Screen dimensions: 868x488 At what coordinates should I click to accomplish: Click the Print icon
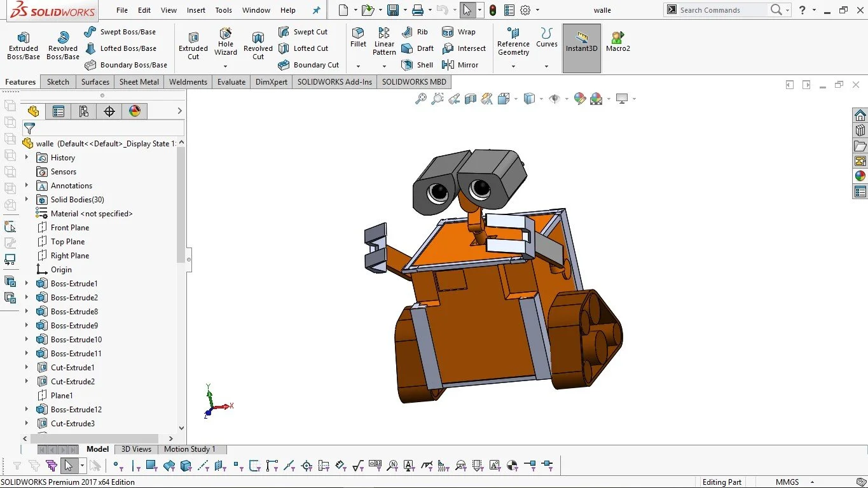tap(417, 10)
